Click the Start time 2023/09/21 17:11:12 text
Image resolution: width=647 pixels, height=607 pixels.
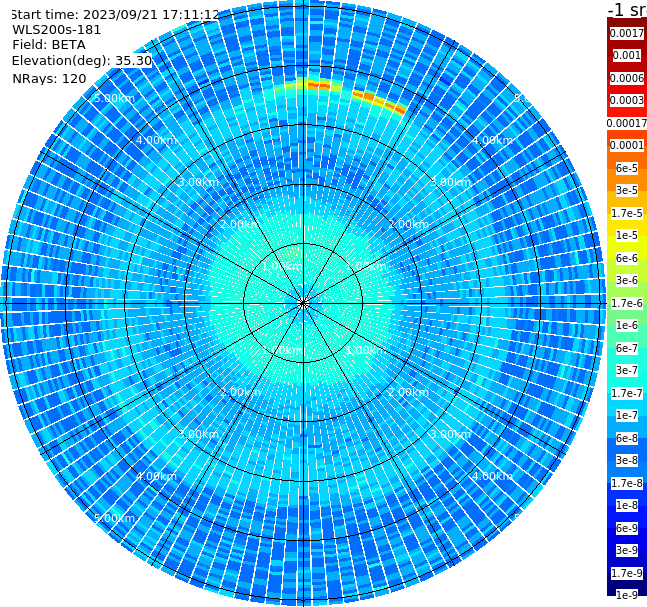click(x=115, y=15)
